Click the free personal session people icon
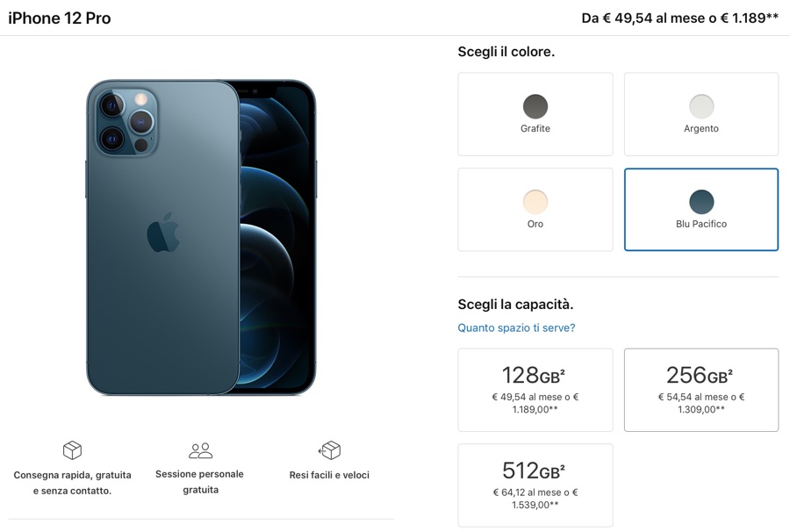The image size is (790, 532). click(x=200, y=449)
